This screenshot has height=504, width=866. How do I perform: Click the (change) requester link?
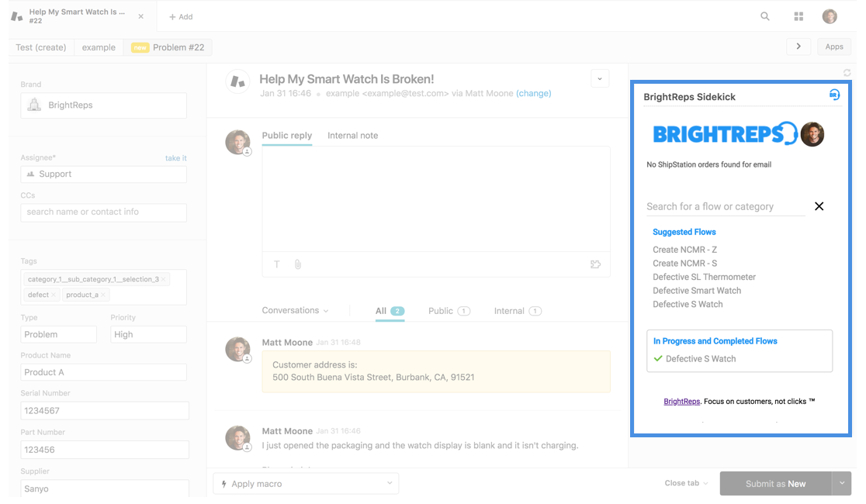click(534, 93)
